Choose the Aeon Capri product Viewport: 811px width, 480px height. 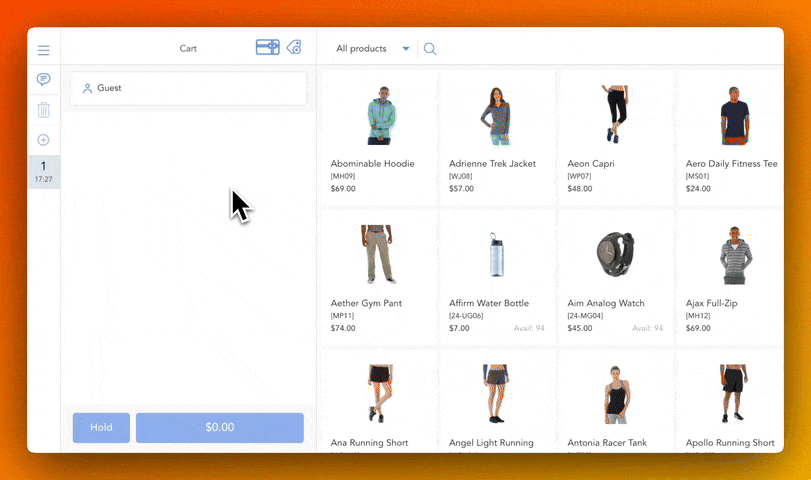point(615,137)
